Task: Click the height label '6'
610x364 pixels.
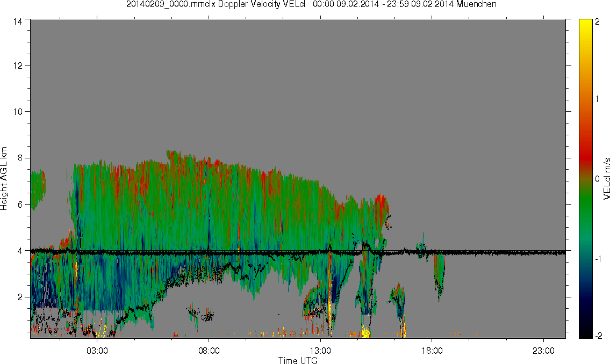Action: [20, 205]
